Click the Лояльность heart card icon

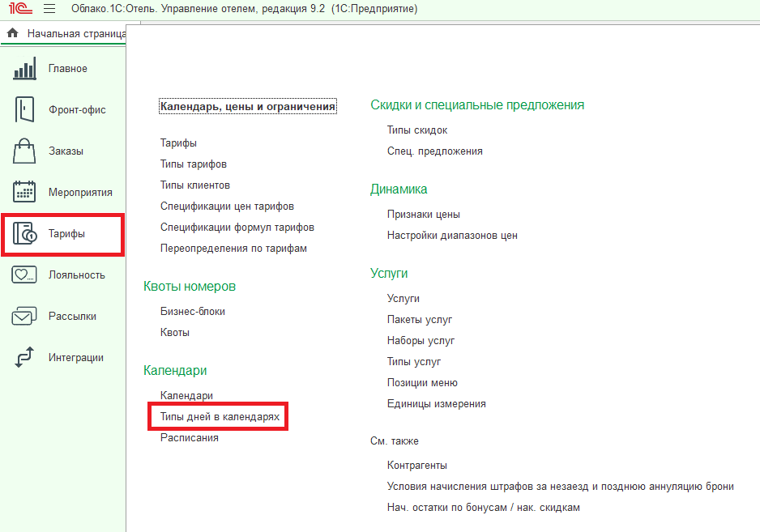24,275
